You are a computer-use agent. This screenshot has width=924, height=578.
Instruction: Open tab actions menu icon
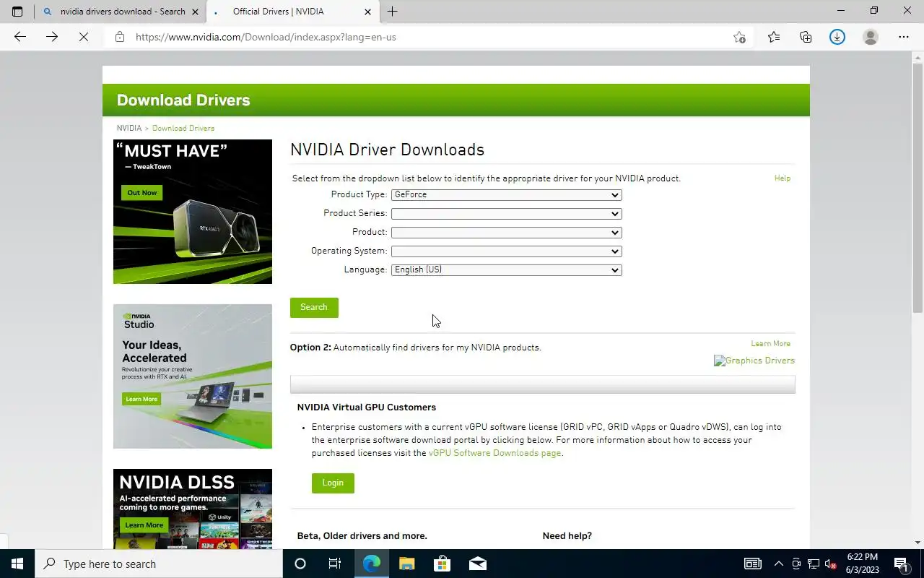17,12
